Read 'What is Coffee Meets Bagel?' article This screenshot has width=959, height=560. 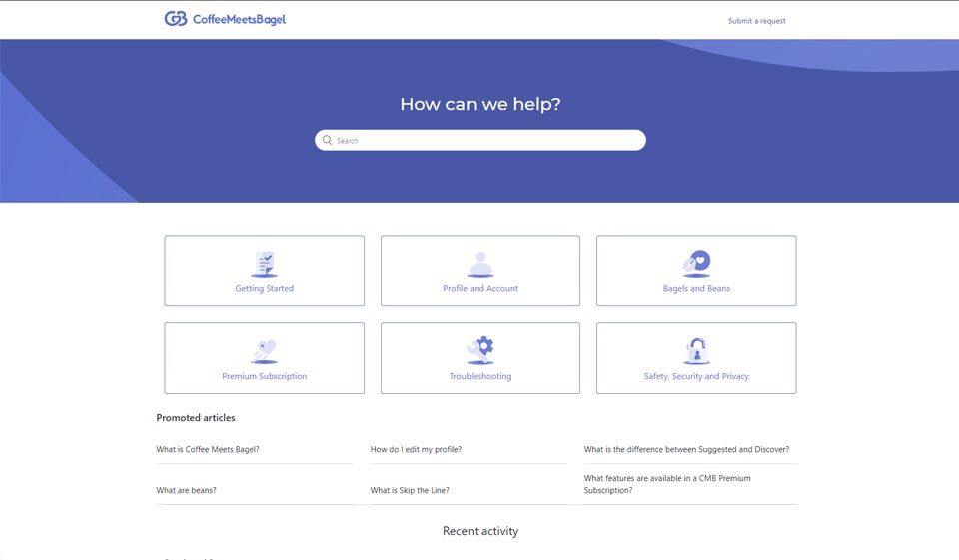(x=208, y=450)
